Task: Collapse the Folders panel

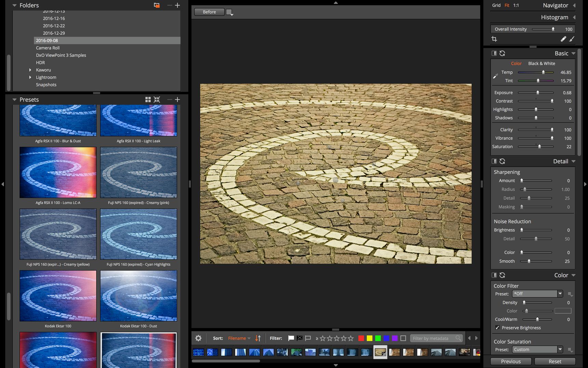Action: tap(14, 5)
